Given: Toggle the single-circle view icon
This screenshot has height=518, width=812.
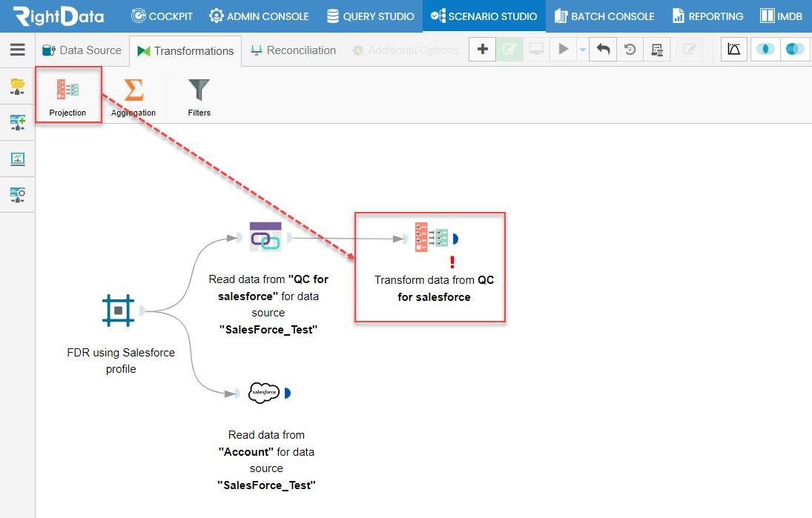Looking at the screenshot, I should 765,49.
